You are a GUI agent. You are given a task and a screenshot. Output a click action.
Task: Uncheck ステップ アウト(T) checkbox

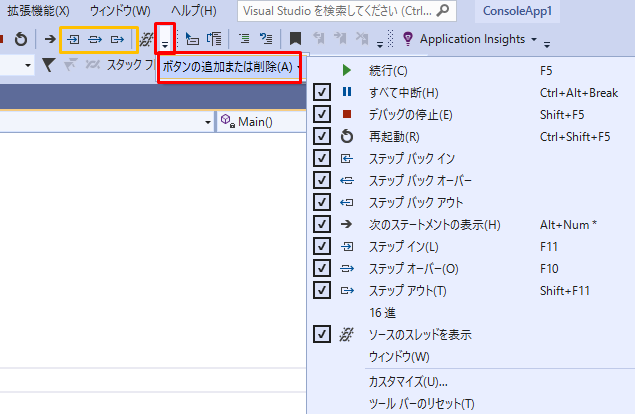pos(322,290)
